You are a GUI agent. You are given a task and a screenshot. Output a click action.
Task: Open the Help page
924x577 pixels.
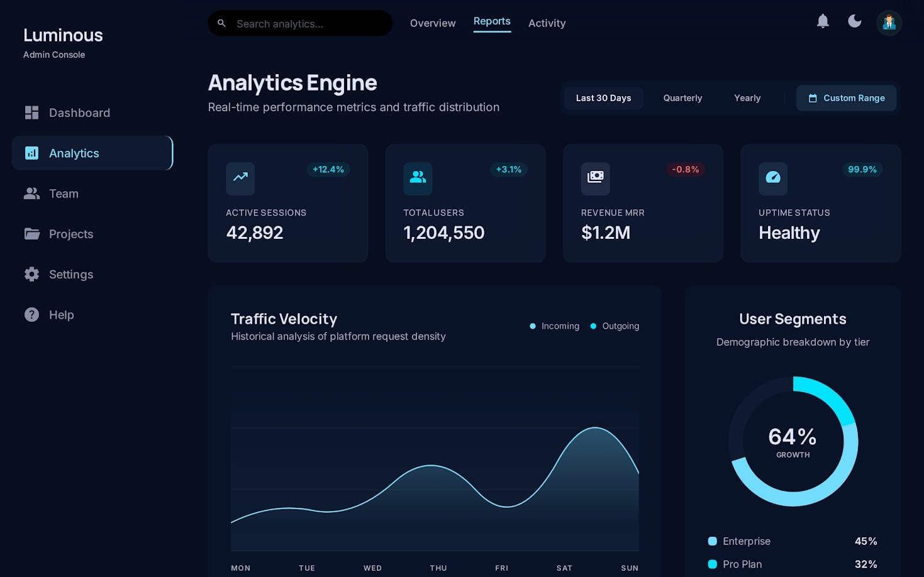click(92, 314)
